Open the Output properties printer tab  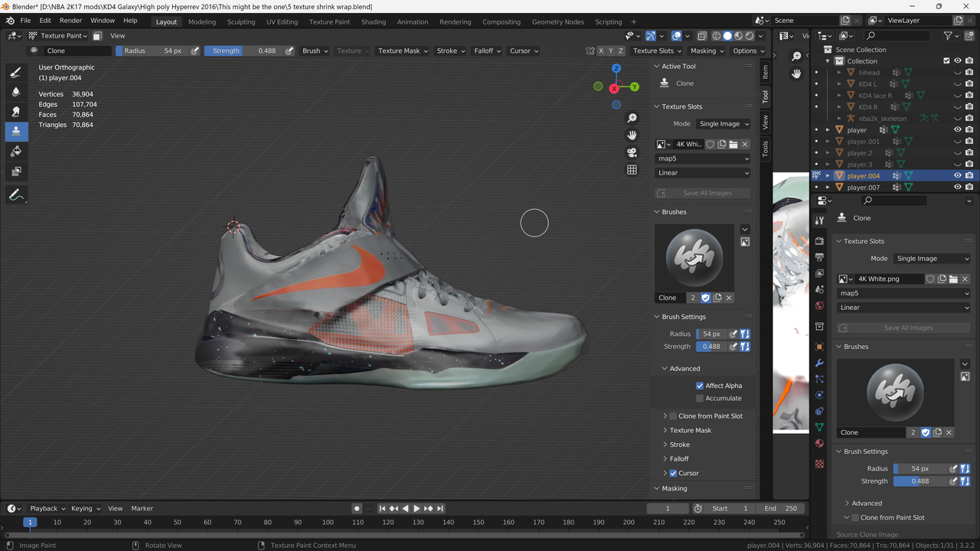(819, 257)
